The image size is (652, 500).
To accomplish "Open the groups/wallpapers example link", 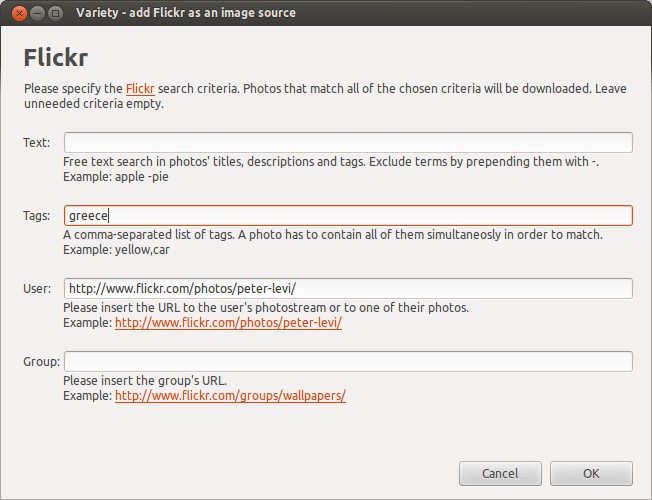I will coord(230,396).
